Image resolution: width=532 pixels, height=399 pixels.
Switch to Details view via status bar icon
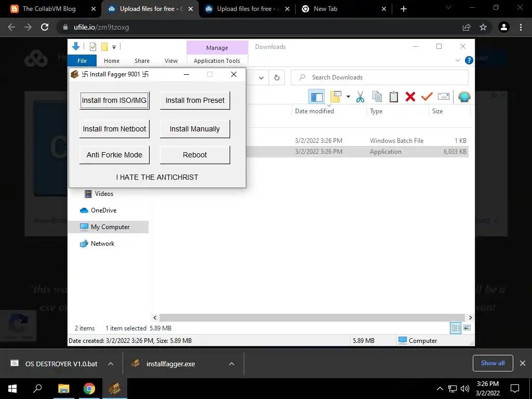point(456,328)
